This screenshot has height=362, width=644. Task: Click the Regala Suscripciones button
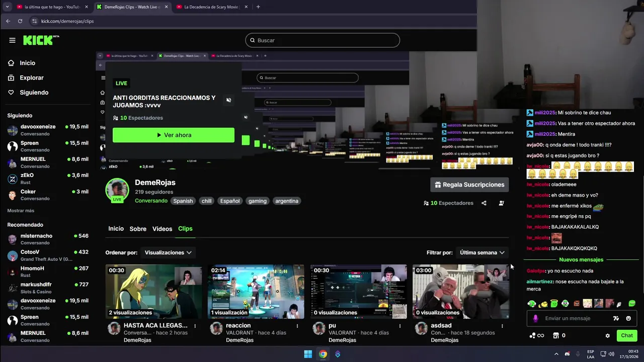[469, 185]
